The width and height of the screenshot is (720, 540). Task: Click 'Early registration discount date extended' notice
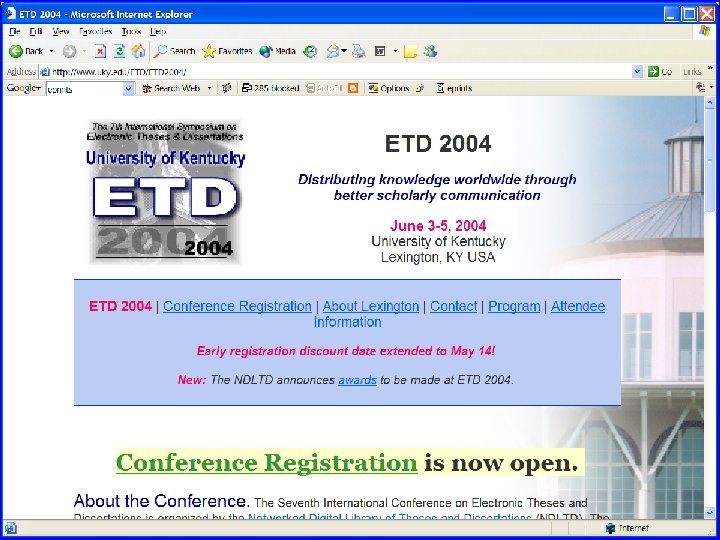coord(346,351)
